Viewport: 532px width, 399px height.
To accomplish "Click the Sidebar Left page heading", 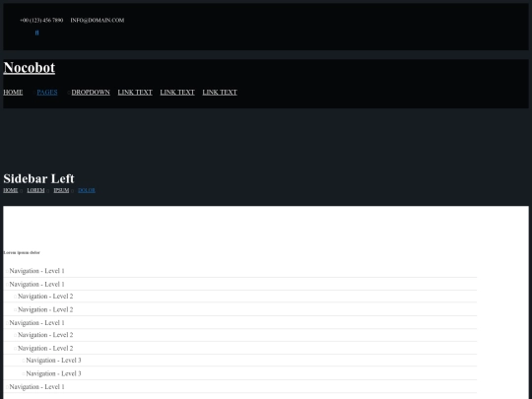I will point(38,178).
